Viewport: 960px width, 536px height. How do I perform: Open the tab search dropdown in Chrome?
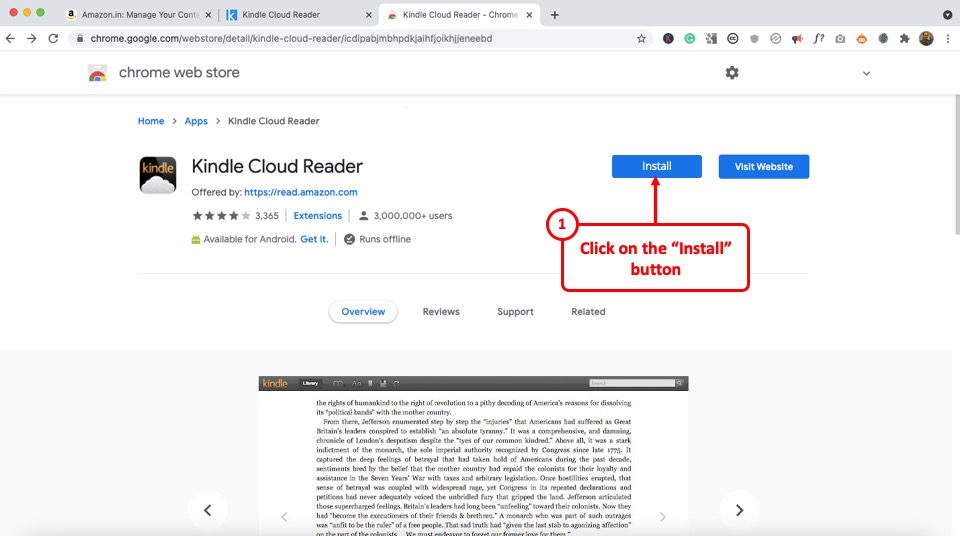point(948,15)
